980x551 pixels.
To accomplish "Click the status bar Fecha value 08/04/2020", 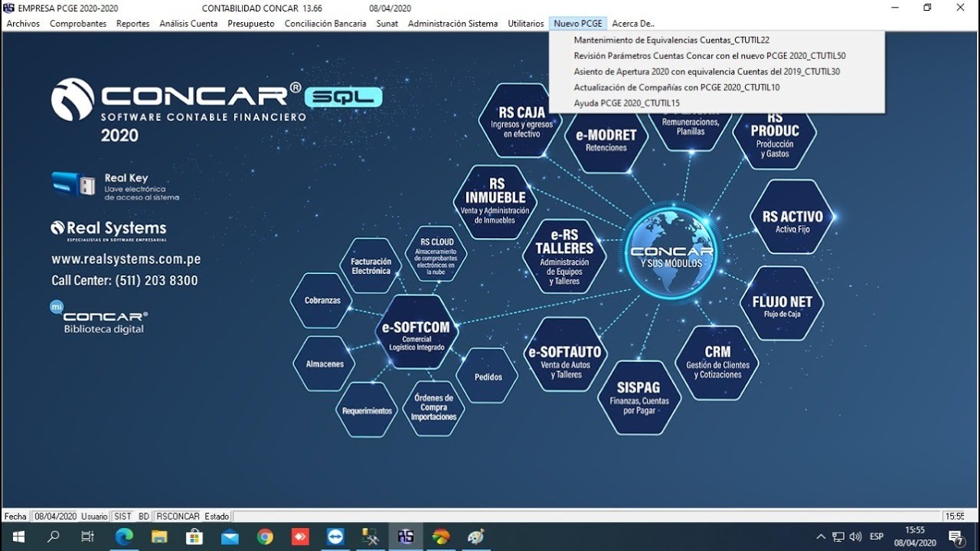I will pyautogui.click(x=55, y=517).
